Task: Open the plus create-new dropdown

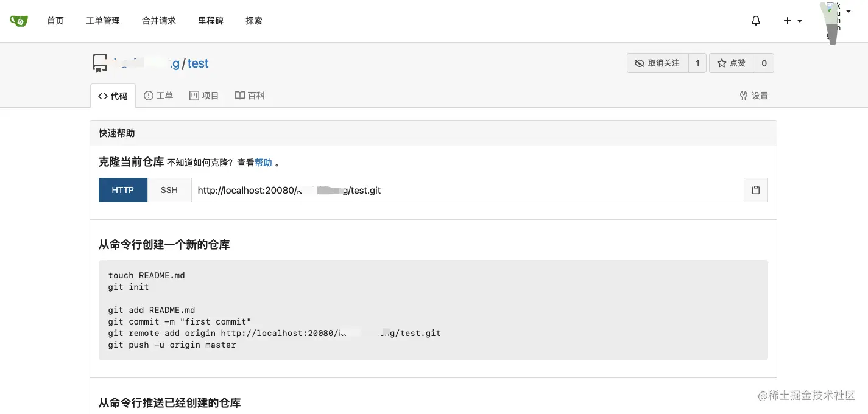Action: pyautogui.click(x=792, y=21)
